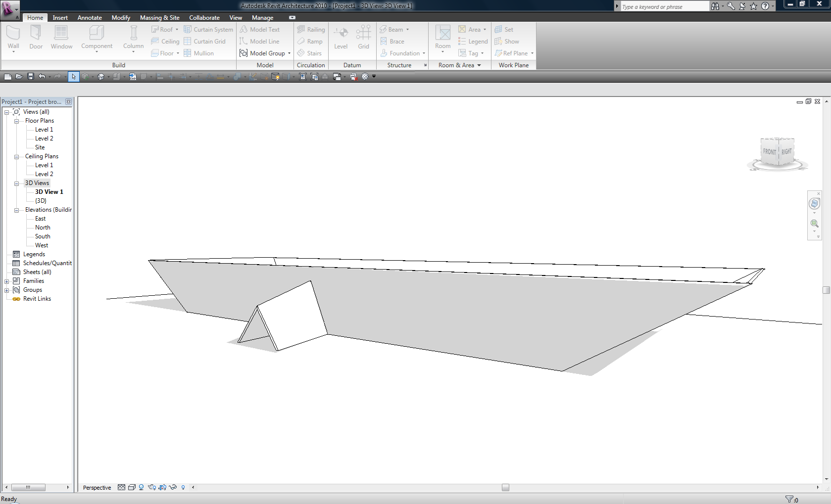Toggle reveal hidden elements lightbulb
This screenshot has width=831, height=504.
click(183, 488)
